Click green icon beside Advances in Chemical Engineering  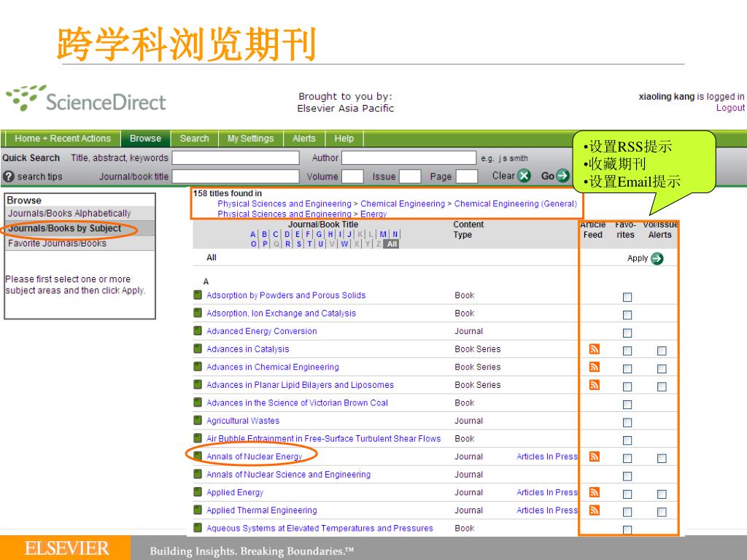click(x=198, y=366)
